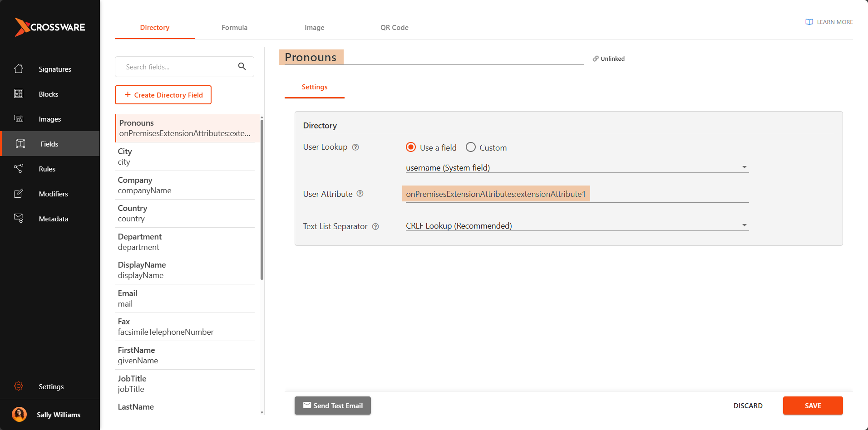This screenshot has width=868, height=430.
Task: Open the Modifiers section via its icon
Action: [x=19, y=193]
